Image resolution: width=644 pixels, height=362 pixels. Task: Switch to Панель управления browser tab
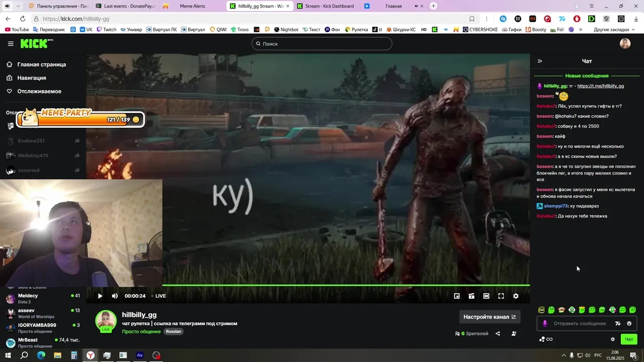pos(58,6)
